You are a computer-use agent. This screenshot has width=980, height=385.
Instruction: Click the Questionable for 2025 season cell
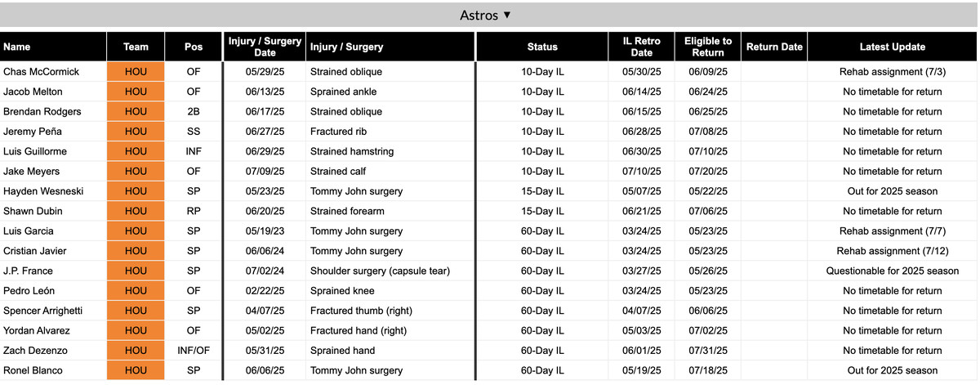coord(892,271)
